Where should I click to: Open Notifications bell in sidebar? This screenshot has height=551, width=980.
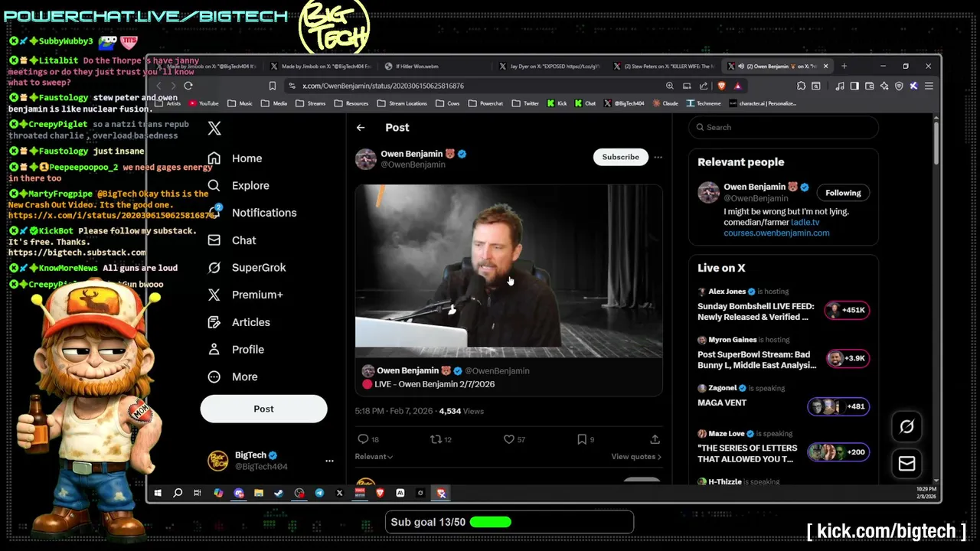click(x=214, y=213)
